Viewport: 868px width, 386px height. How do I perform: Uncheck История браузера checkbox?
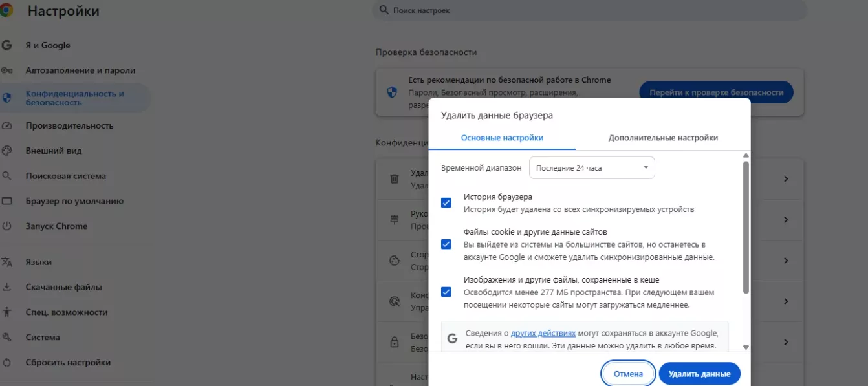446,202
